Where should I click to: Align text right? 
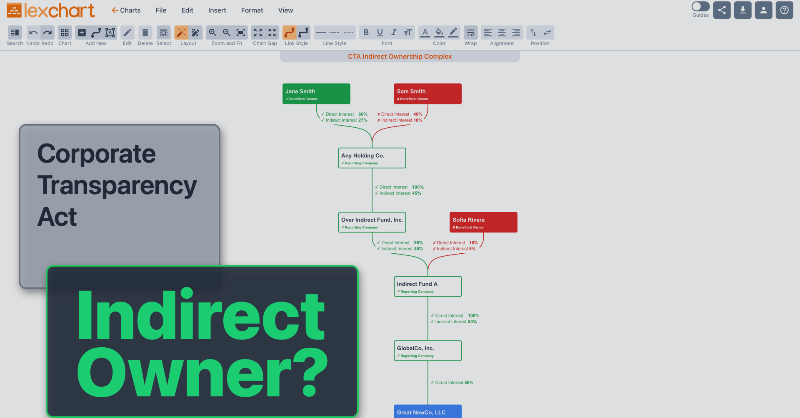516,33
